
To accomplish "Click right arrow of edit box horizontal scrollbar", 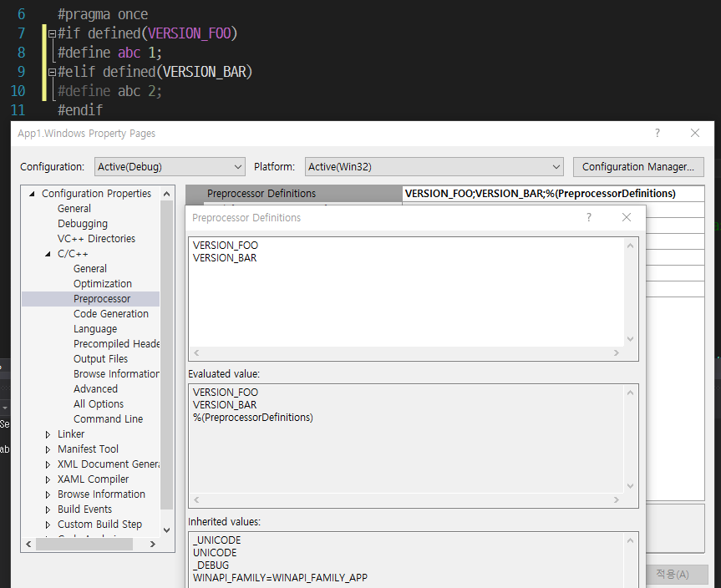I will click(x=617, y=353).
